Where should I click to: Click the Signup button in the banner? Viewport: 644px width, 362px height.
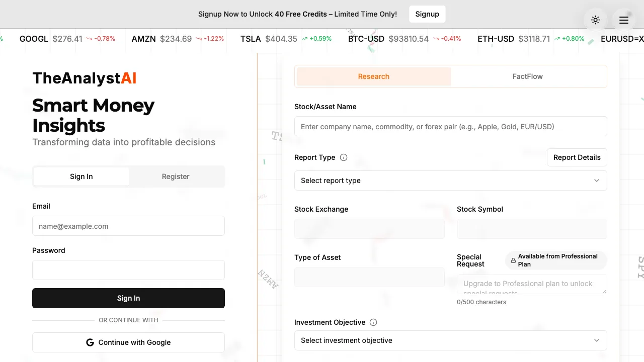pyautogui.click(x=427, y=14)
